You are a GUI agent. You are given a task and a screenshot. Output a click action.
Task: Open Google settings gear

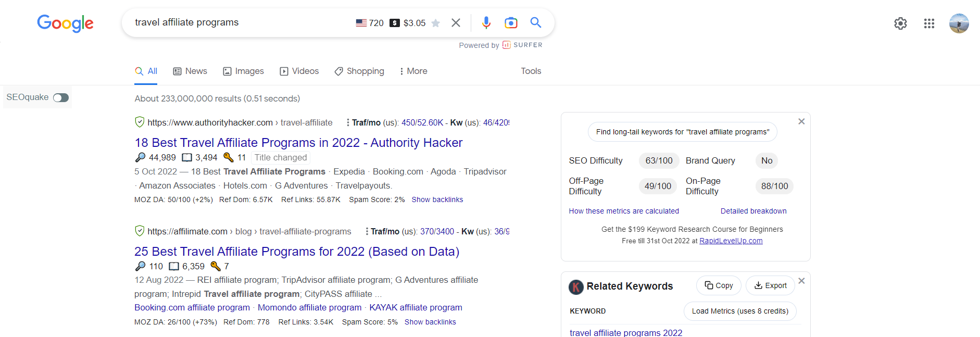pos(900,23)
